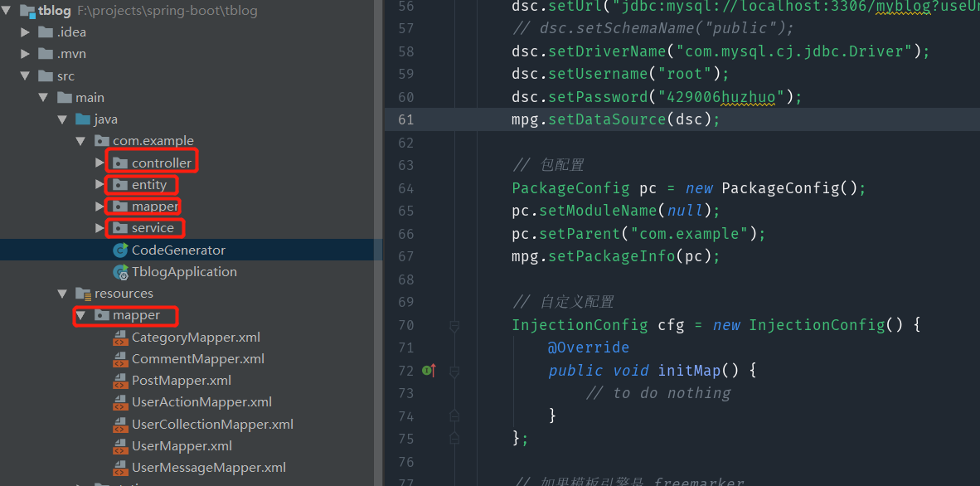Click the .idea folder icon
Viewport: 980px width, 486px height.
click(46, 32)
